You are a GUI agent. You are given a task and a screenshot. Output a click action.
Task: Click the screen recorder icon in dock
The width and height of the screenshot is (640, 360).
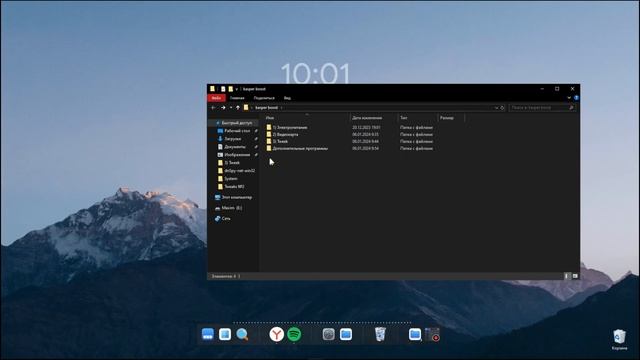[x=432, y=334]
